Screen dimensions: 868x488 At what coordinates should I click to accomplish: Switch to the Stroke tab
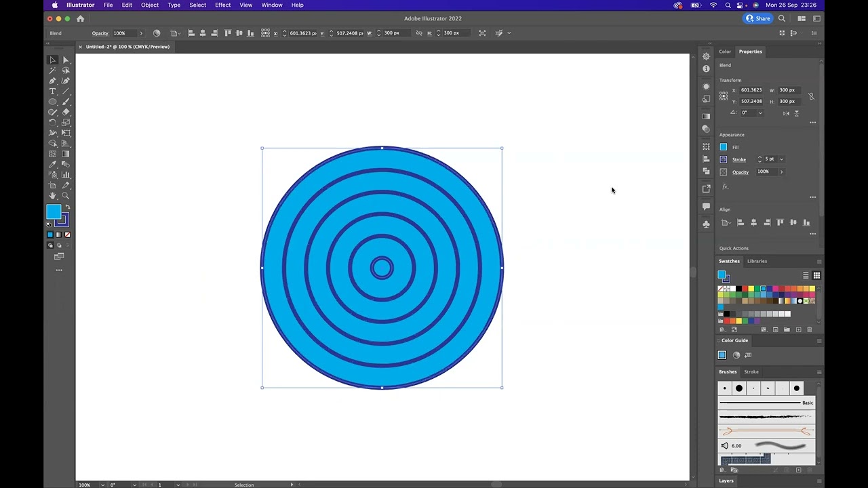[751, 371]
